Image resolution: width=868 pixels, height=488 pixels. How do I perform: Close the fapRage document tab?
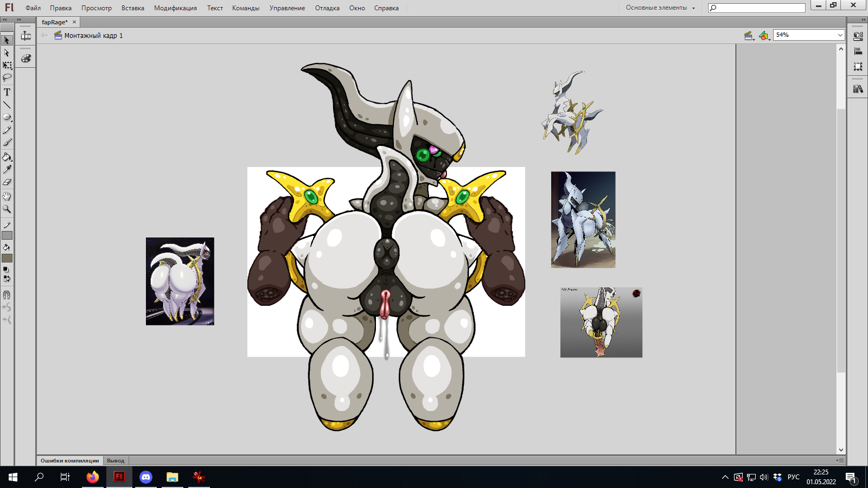[x=74, y=22]
